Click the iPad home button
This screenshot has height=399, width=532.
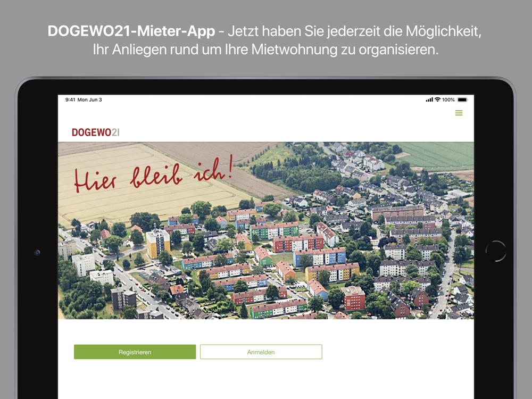[x=496, y=251]
